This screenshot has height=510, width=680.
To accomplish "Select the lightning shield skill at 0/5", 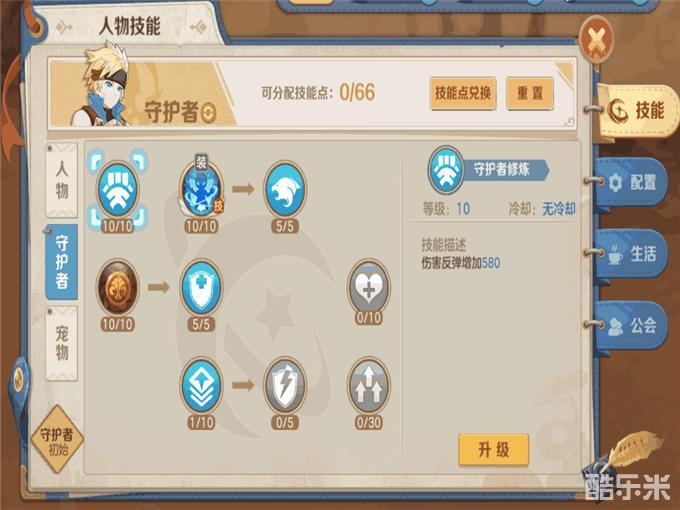I will (285, 386).
